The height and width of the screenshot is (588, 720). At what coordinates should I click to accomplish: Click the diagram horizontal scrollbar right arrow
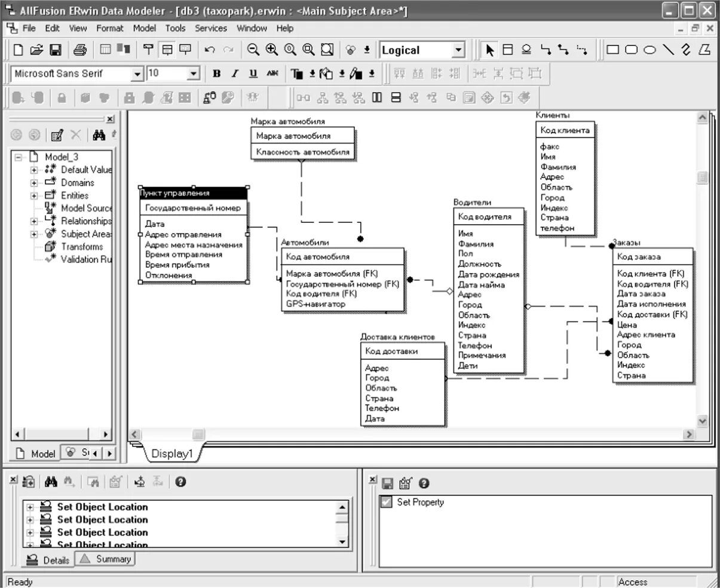pyautogui.click(x=690, y=434)
